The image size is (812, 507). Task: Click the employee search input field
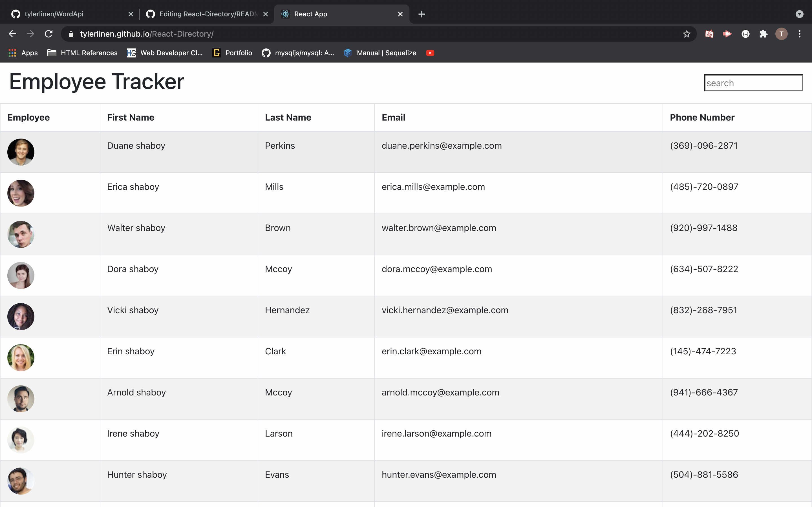tap(753, 83)
